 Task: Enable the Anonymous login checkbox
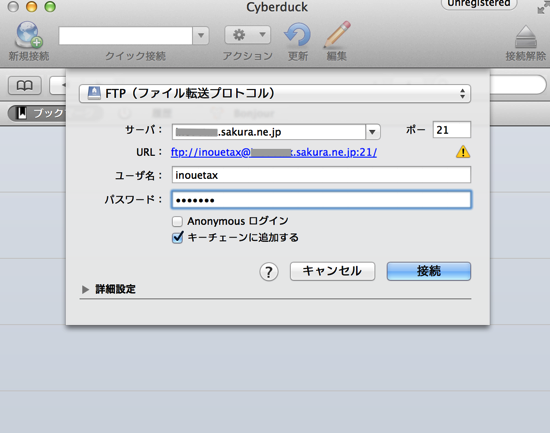pos(177,221)
